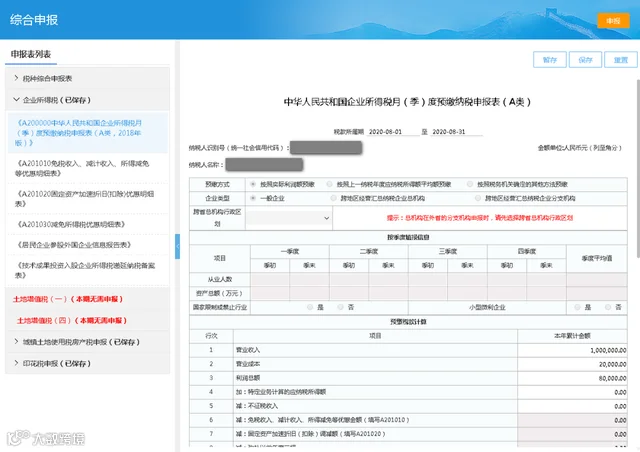Open A201030减免所得税优惠明细表 entry

(x=71, y=224)
